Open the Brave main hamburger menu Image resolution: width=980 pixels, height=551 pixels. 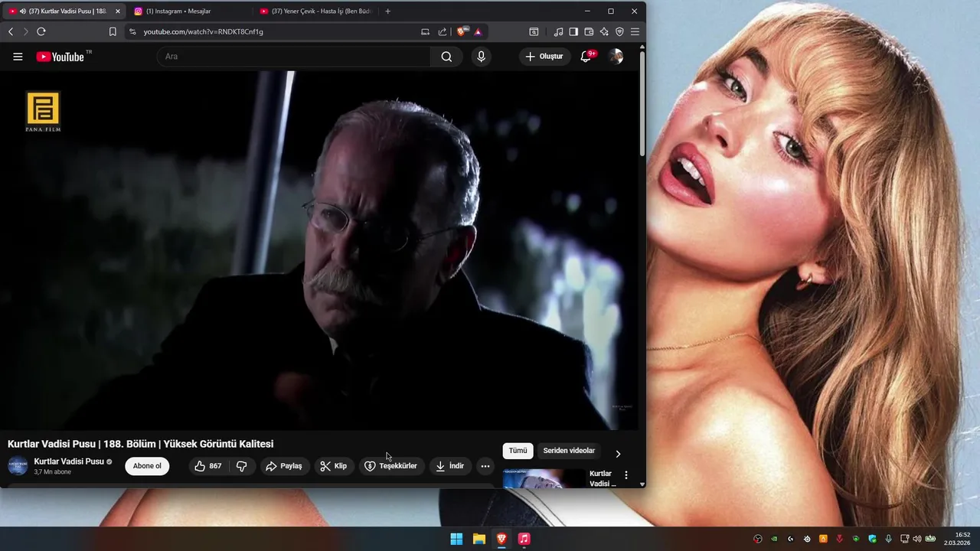pos(635,31)
